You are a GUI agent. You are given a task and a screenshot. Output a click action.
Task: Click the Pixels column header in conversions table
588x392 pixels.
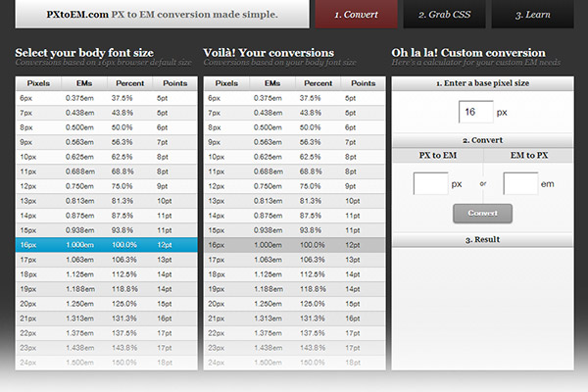[226, 85]
